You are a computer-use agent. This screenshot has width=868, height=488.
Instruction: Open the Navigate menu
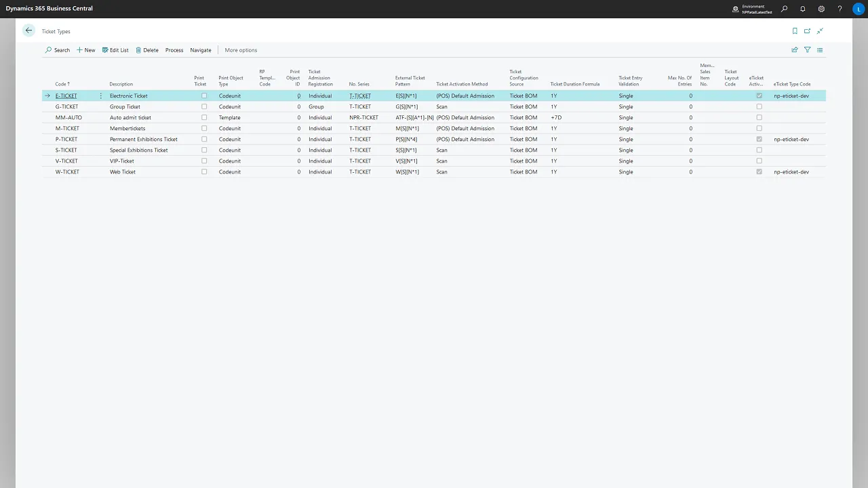pos(201,50)
